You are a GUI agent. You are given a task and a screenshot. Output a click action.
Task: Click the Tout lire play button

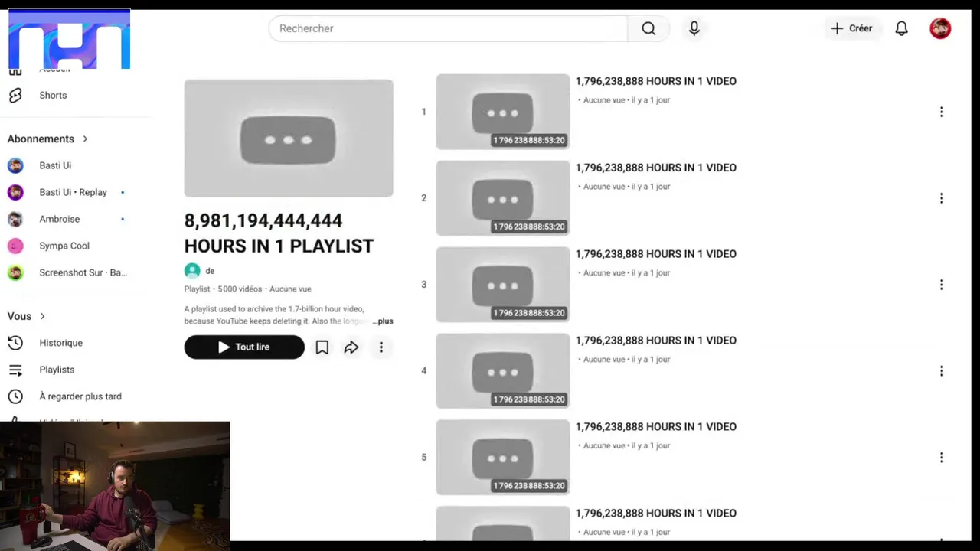point(244,347)
